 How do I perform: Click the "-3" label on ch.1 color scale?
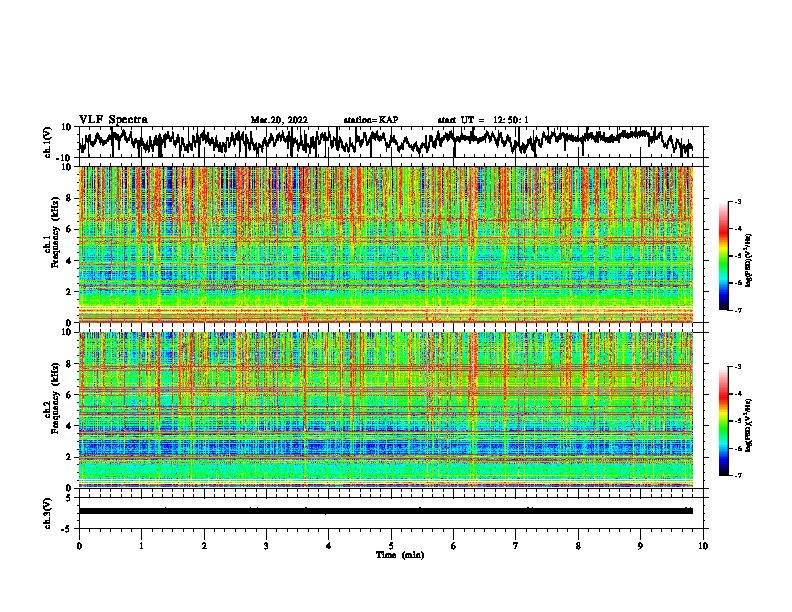coord(738,201)
